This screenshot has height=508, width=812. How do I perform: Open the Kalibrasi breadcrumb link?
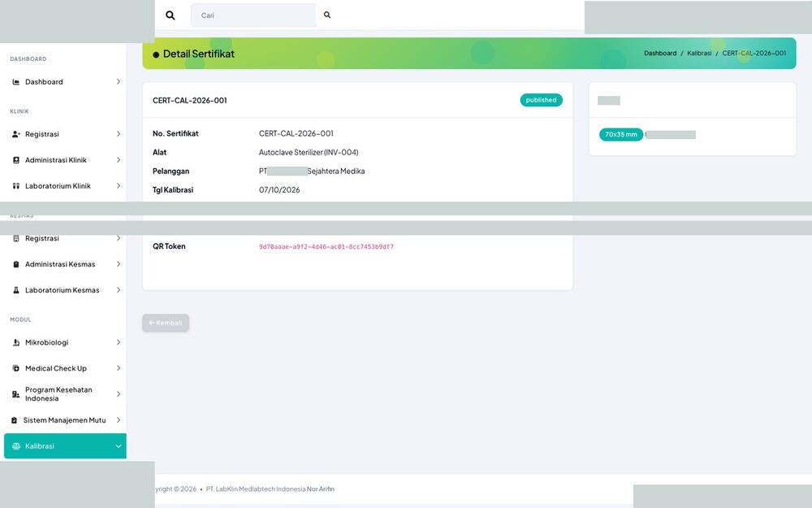click(699, 54)
